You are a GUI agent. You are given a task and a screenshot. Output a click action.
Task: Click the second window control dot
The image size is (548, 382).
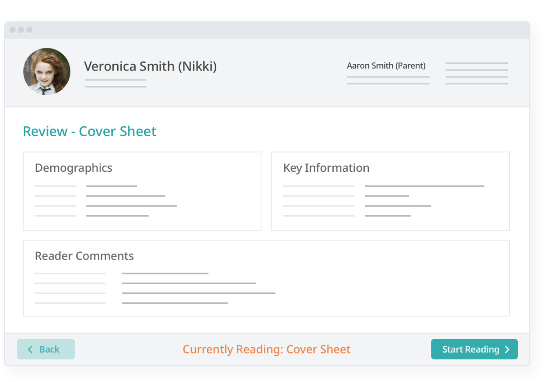tap(21, 30)
